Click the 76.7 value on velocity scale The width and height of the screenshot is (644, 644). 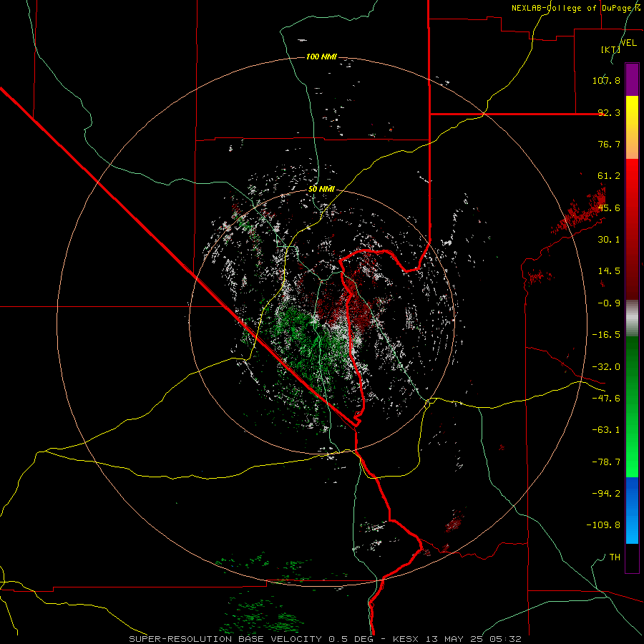pyautogui.click(x=609, y=144)
